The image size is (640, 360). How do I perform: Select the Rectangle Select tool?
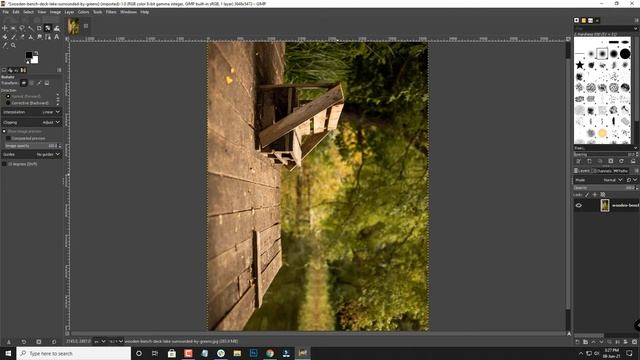coord(13,28)
